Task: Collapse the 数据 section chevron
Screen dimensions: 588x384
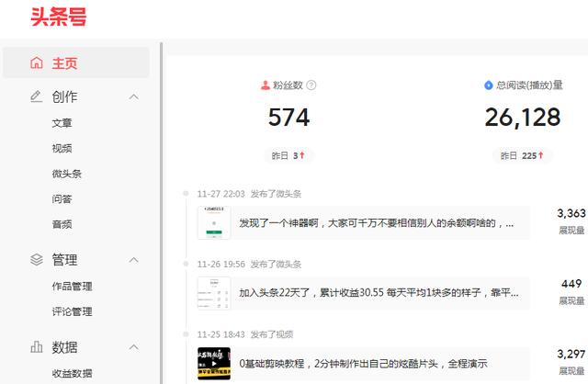Action: pos(134,347)
